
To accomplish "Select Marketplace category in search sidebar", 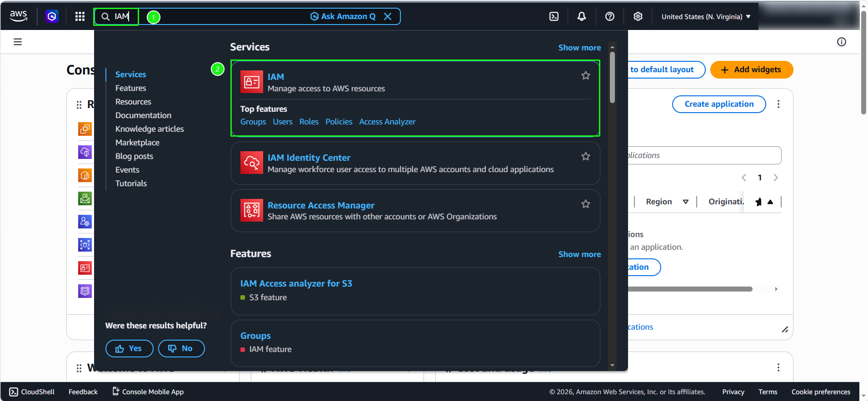I will pyautogui.click(x=137, y=143).
